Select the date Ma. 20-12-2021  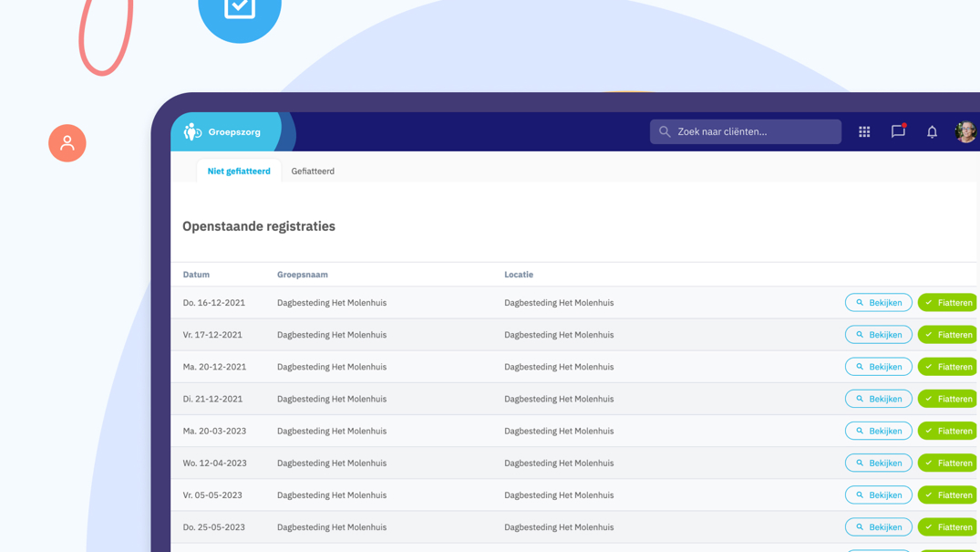(214, 367)
